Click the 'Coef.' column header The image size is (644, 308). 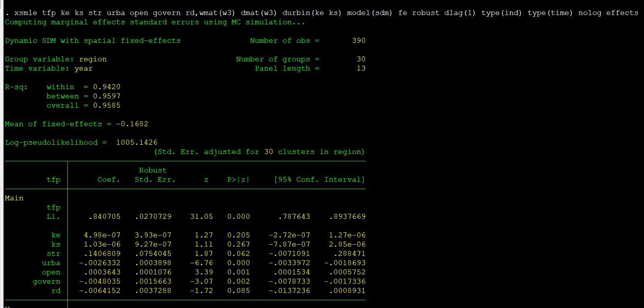pyautogui.click(x=109, y=179)
